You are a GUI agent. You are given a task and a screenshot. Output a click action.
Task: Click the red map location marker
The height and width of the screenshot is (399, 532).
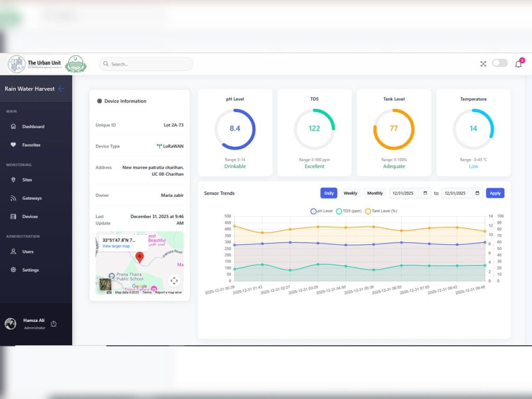point(139,257)
